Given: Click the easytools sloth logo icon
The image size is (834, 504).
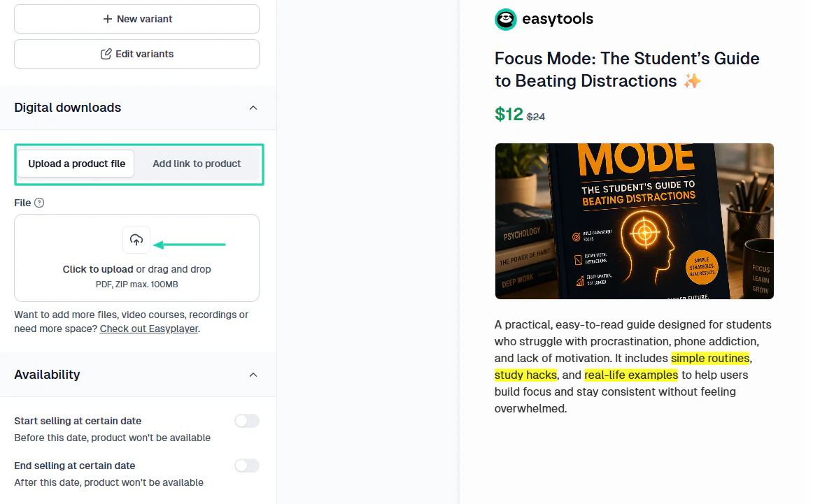Looking at the screenshot, I should pyautogui.click(x=505, y=20).
